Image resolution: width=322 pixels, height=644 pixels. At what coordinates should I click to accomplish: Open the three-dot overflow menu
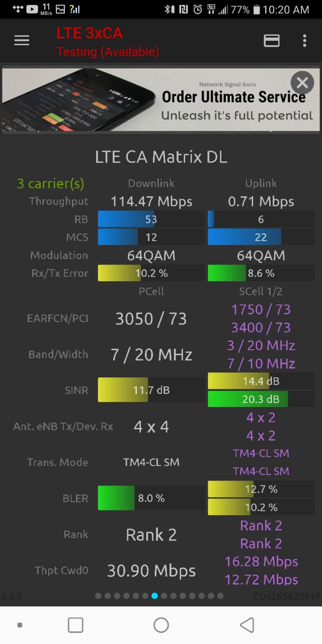[x=304, y=41]
